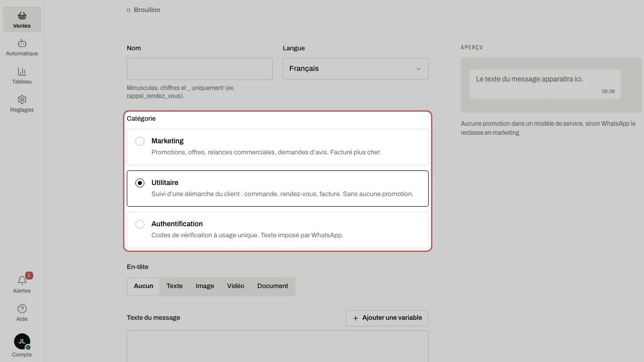Open the JL Compte avatar
The width and height of the screenshot is (644, 362).
[22, 341]
